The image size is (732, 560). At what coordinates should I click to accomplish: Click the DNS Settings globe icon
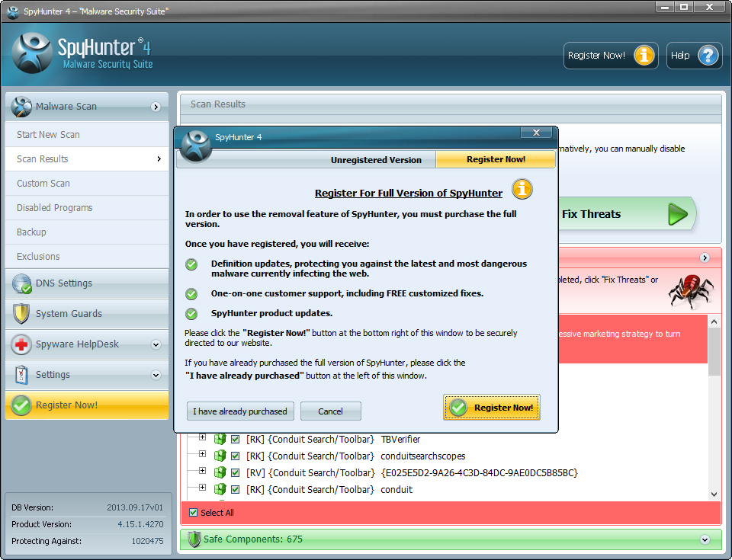tap(22, 283)
